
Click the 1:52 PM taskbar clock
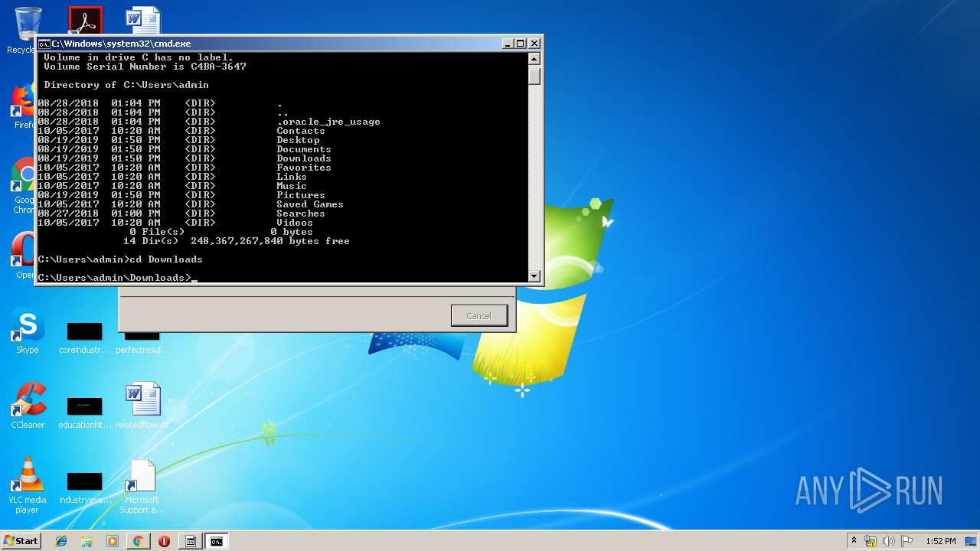pos(940,541)
